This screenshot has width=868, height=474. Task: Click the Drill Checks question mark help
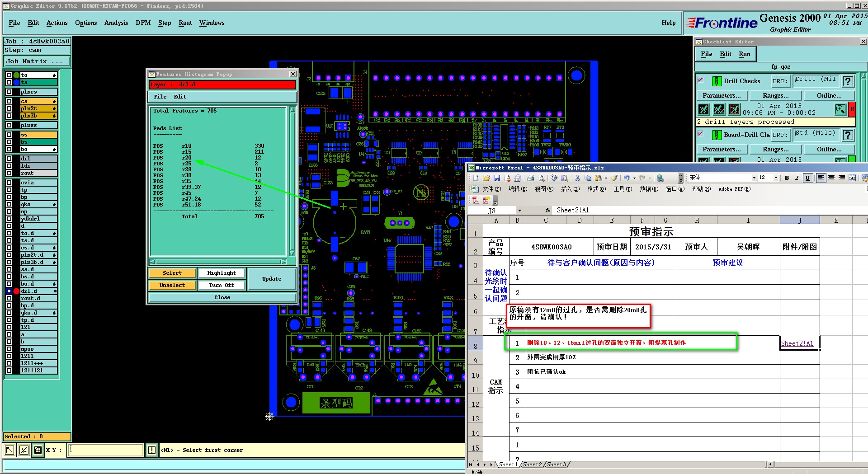848,81
